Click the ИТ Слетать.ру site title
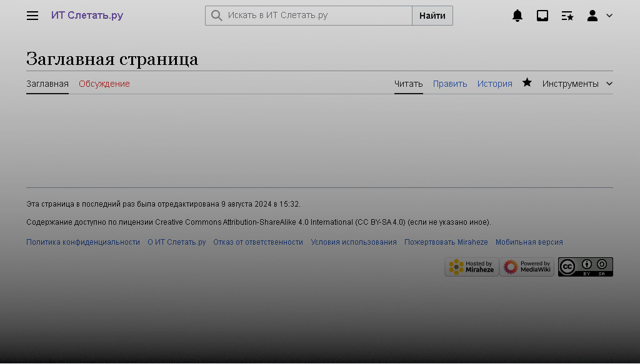Image resolution: width=640 pixels, height=364 pixels. tap(87, 16)
